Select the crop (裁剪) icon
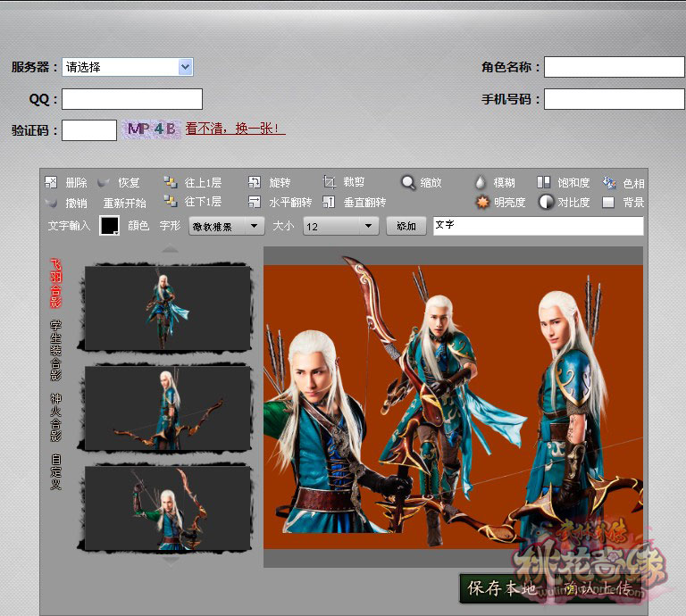The width and height of the screenshot is (686, 616). (x=329, y=182)
